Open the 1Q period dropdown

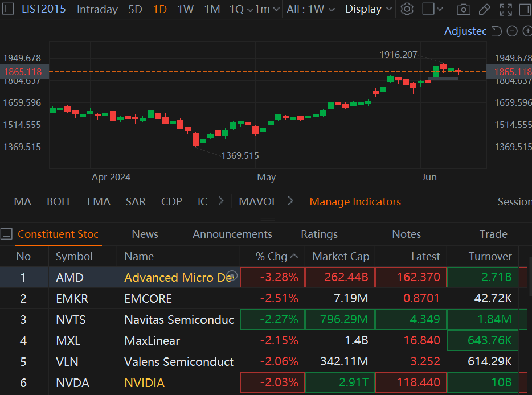tap(242, 9)
